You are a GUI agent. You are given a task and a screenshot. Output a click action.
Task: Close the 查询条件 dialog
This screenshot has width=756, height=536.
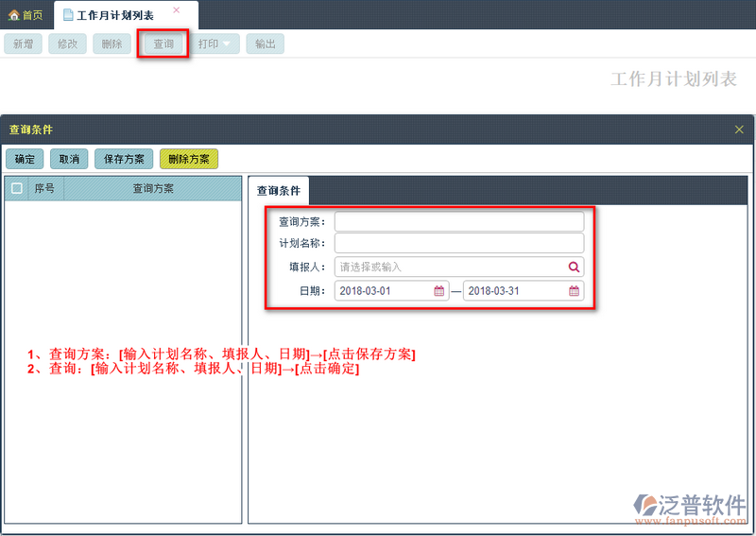coord(739,130)
